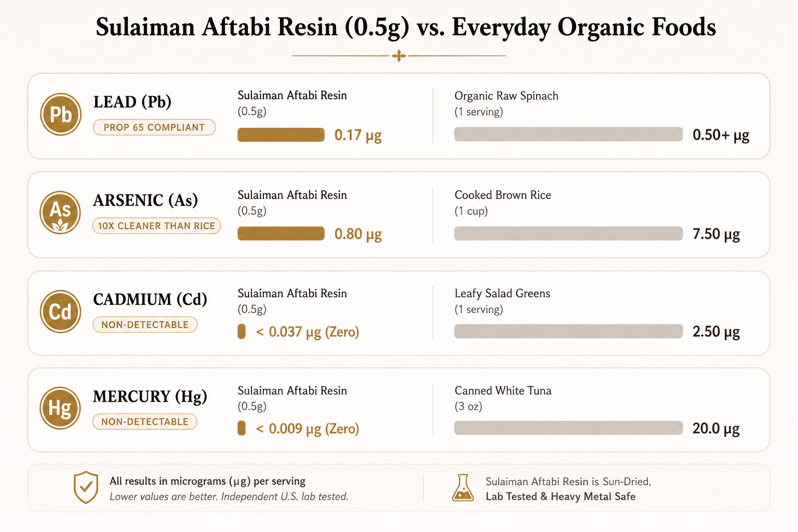Click the lab flask icon
This screenshot has height=532, width=798.
(462, 488)
